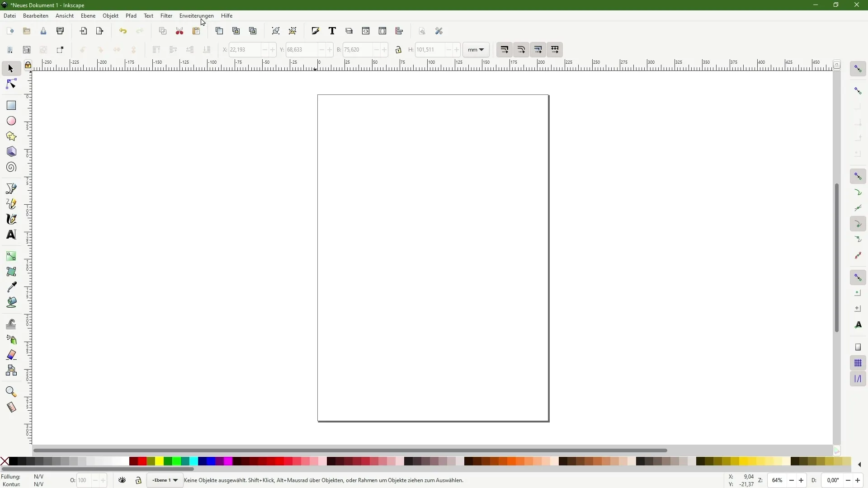Toggle scale stroke width with object
The height and width of the screenshot is (488, 868).
pos(505,50)
